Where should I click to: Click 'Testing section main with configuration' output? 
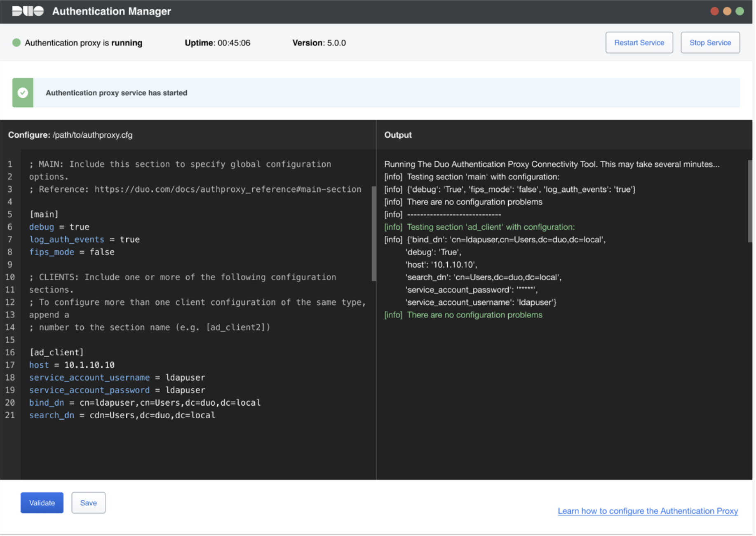(472, 177)
